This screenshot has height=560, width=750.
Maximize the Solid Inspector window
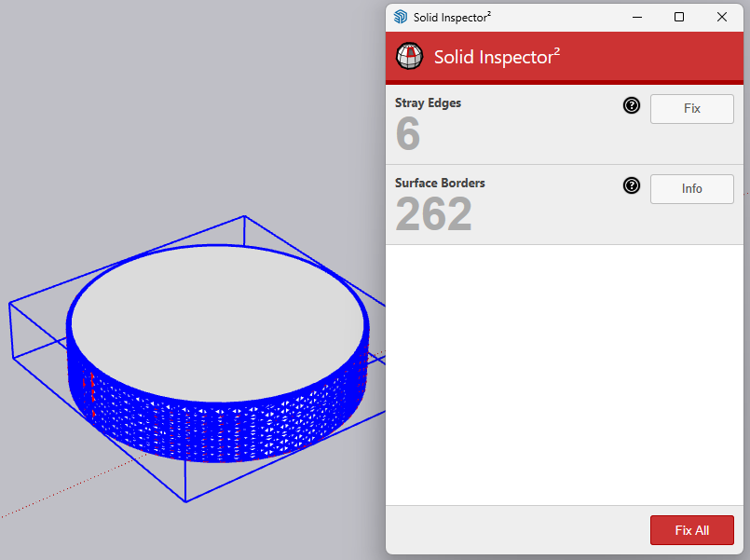coord(679,17)
